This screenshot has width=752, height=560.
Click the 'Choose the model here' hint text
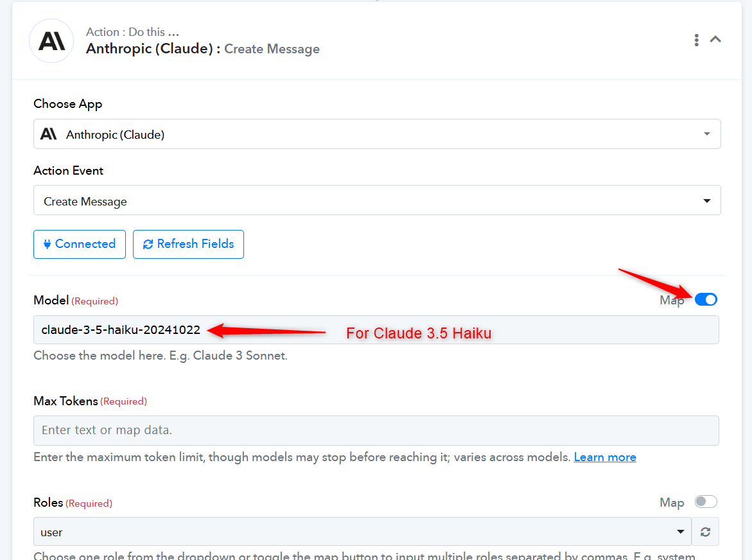pyautogui.click(x=161, y=356)
